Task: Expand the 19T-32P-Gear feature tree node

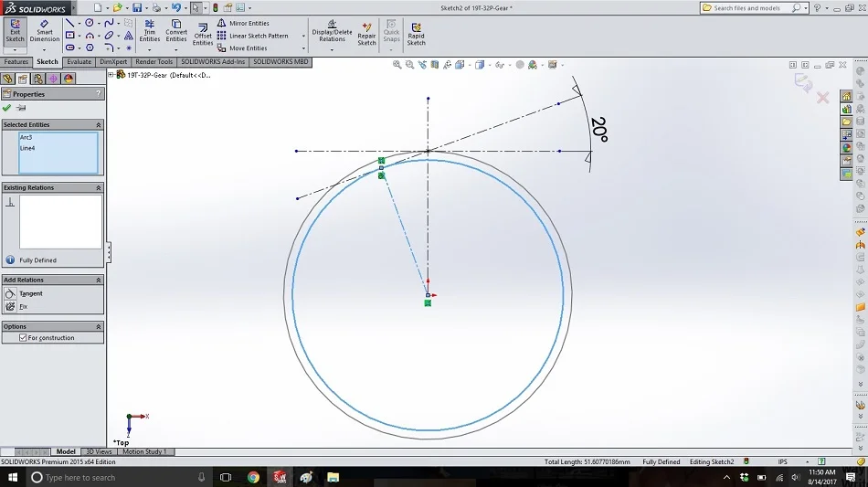Action: pos(111,75)
